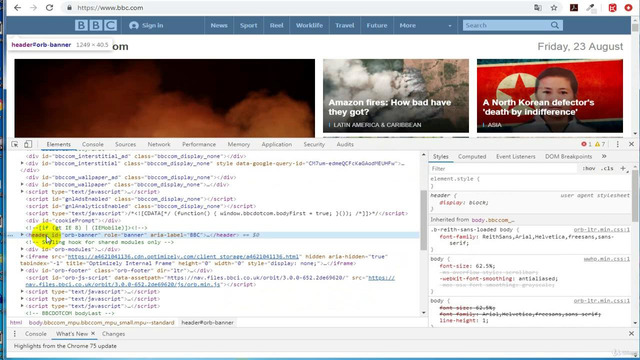
Task: Toggle DevTools device toolbar icon
Action: (x=28, y=144)
